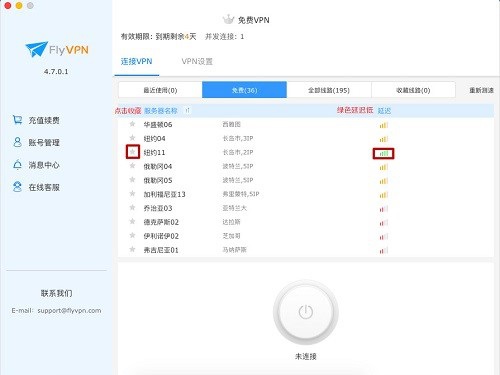The height and width of the screenshot is (375, 500).
Task: Open account management person icon
Action: [x=17, y=142]
